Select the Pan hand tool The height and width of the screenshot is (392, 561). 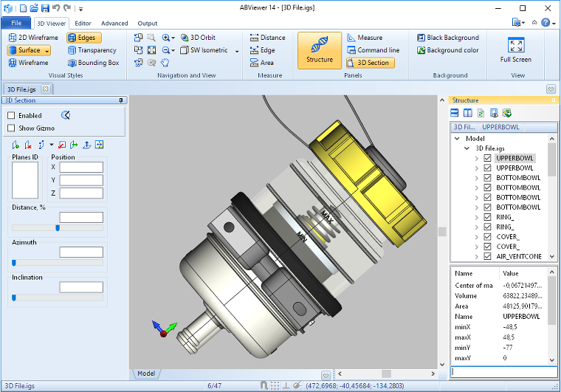coord(165,63)
